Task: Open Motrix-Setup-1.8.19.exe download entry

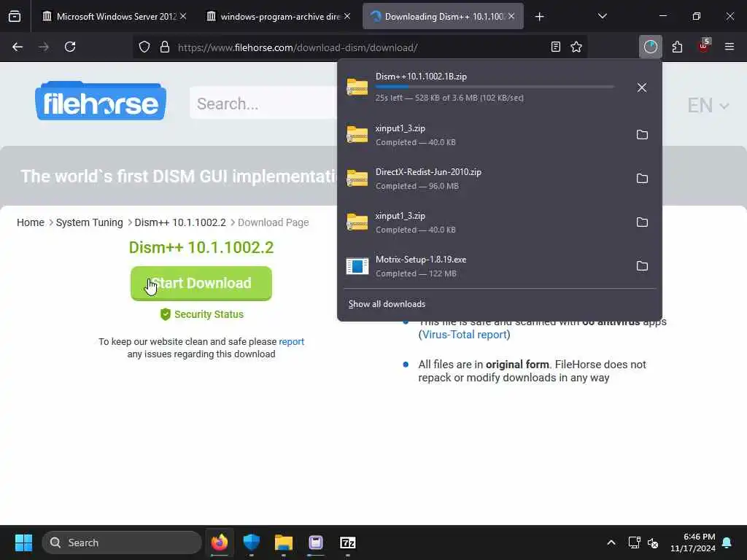Action: (x=481, y=266)
